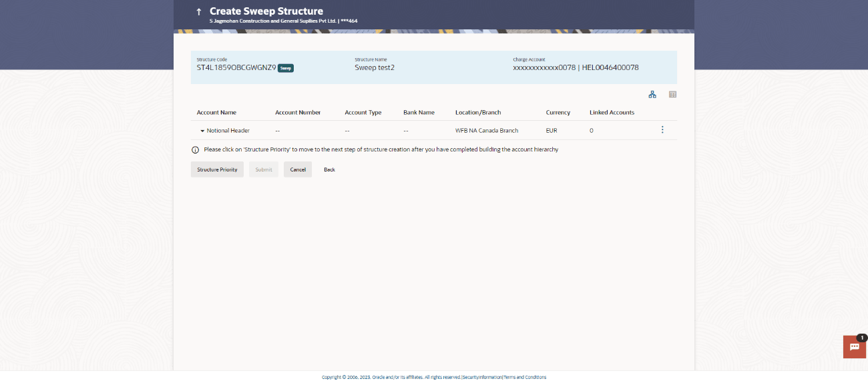Image resolution: width=868 pixels, height=391 pixels.
Task: Click the Notional Header account name
Action: point(228,131)
